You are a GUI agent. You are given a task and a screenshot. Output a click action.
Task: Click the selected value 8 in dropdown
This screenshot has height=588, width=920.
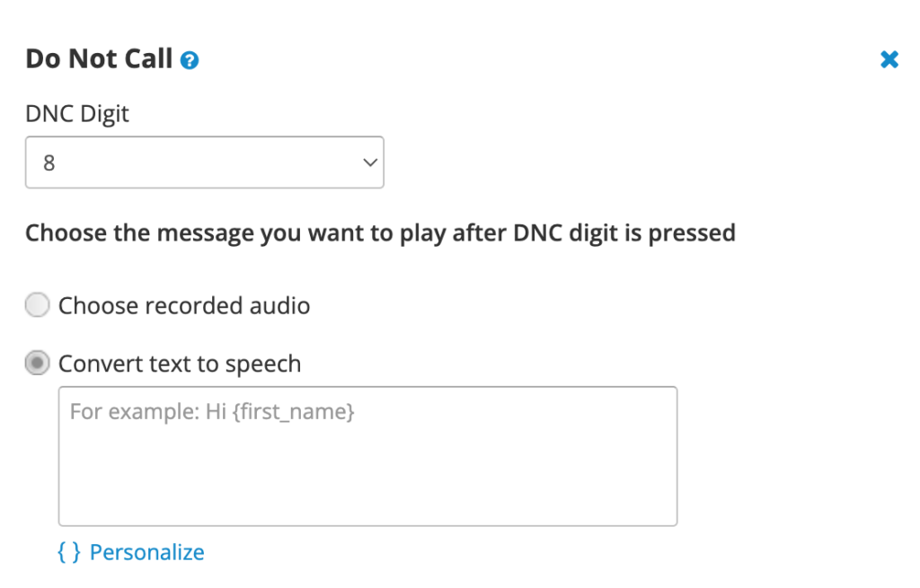coord(49,163)
